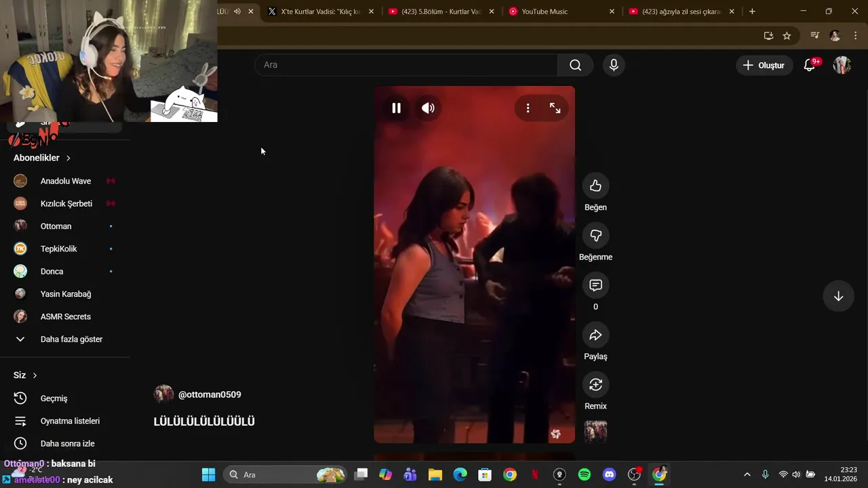868x488 pixels.
Task: Open the Yasin Karabağ channel
Action: 65,294
